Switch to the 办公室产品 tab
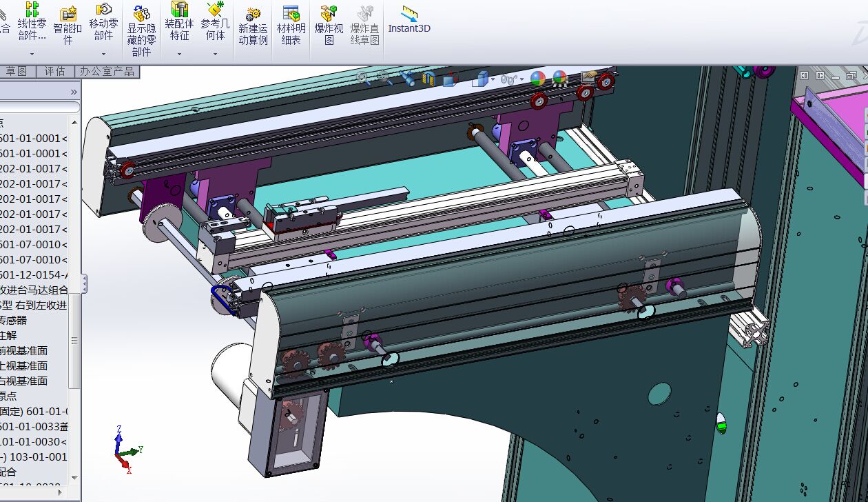 [x=106, y=71]
